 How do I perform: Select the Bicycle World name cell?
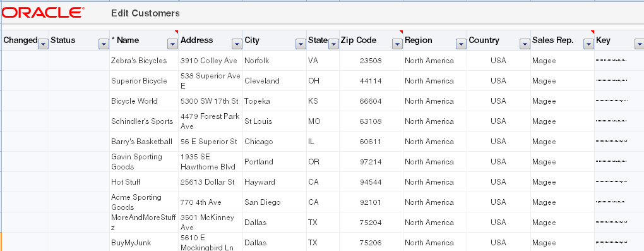point(144,101)
